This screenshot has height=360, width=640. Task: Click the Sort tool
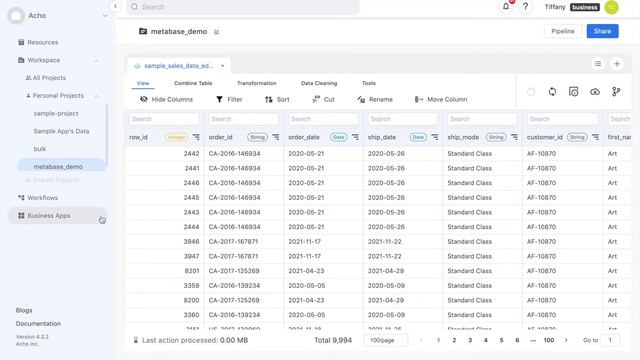tap(277, 100)
